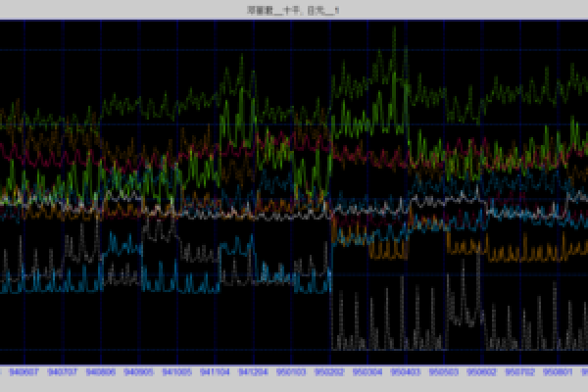Viewport: 588px width, 392px height.
Task: Click the tallest bright green peak
Action: pyautogui.click(x=394, y=29)
